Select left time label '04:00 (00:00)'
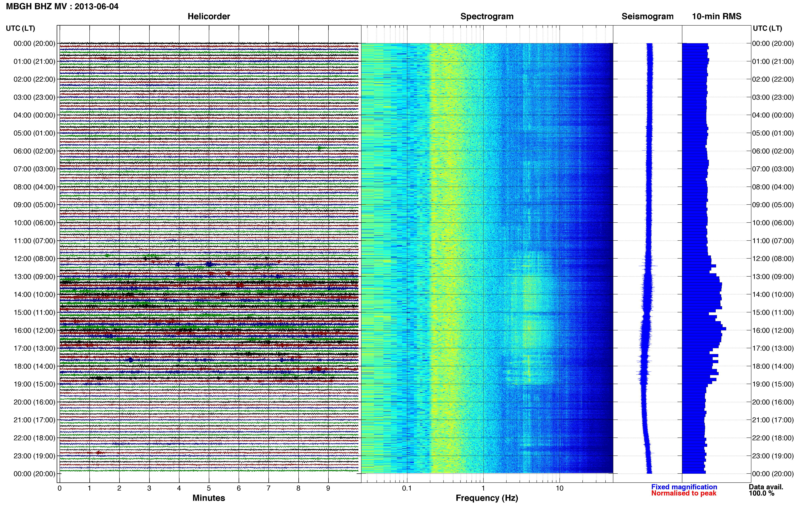 pyautogui.click(x=34, y=115)
